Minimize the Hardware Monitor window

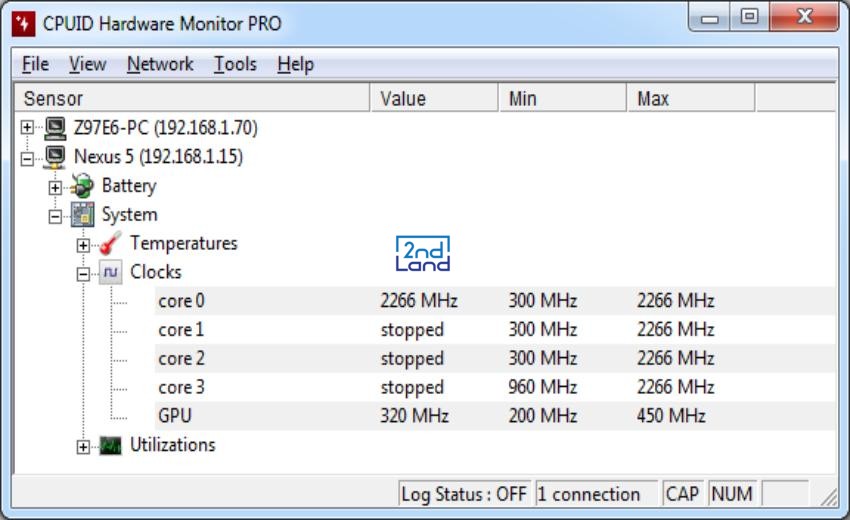709,17
